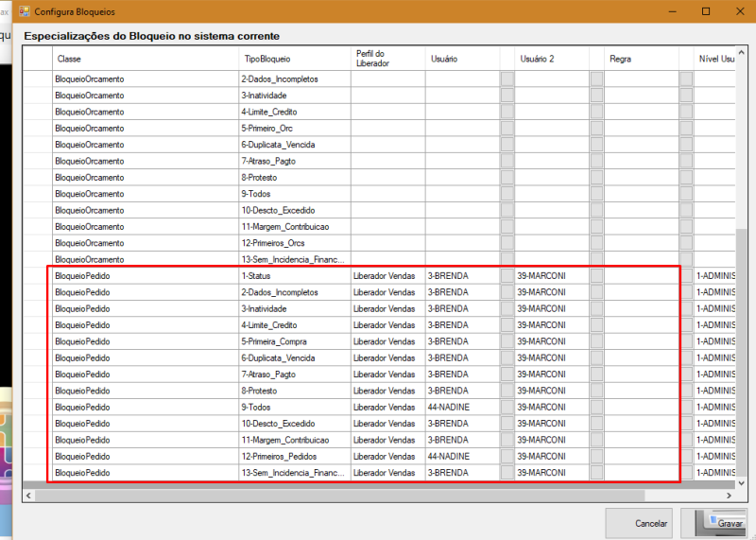Maximize the Configura Bloqueios window

click(706, 11)
